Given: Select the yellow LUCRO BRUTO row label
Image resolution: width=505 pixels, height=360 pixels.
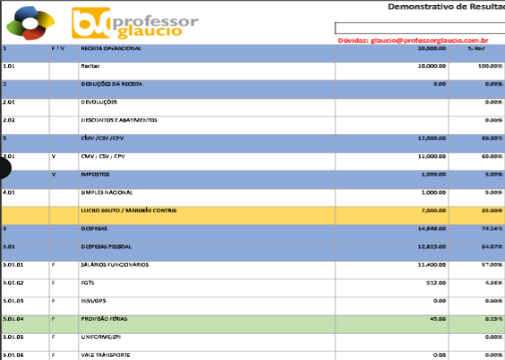Looking at the screenshot, I should click(x=129, y=211).
